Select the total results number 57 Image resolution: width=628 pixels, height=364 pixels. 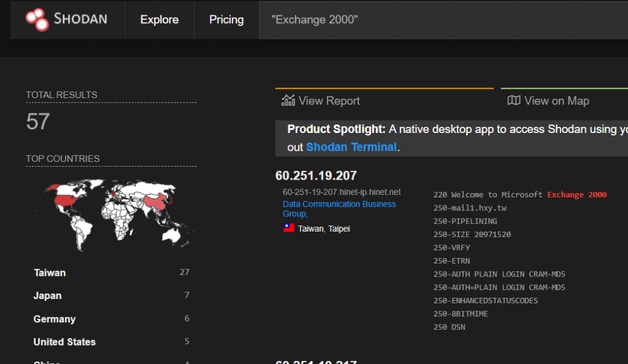tap(38, 121)
